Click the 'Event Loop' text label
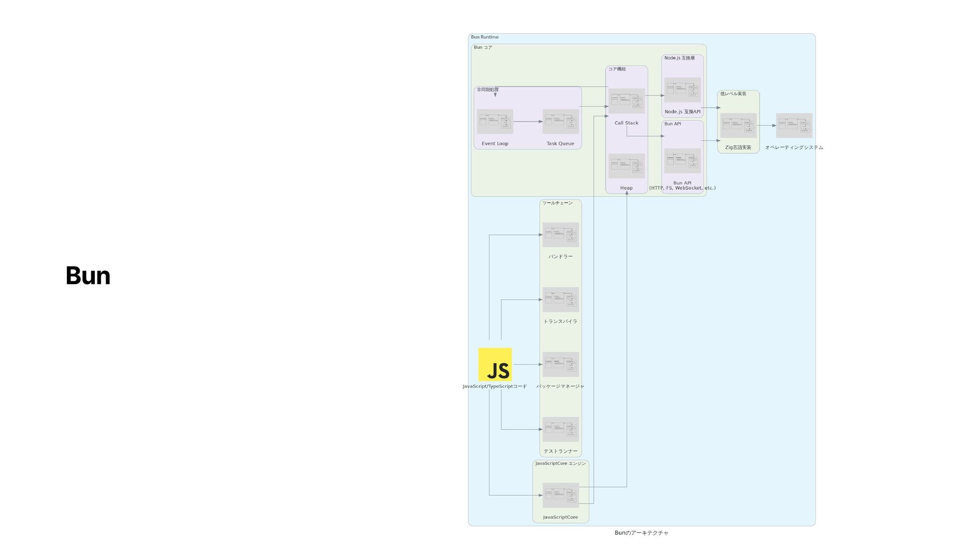Image resolution: width=980 pixels, height=551 pixels. pos(495,144)
